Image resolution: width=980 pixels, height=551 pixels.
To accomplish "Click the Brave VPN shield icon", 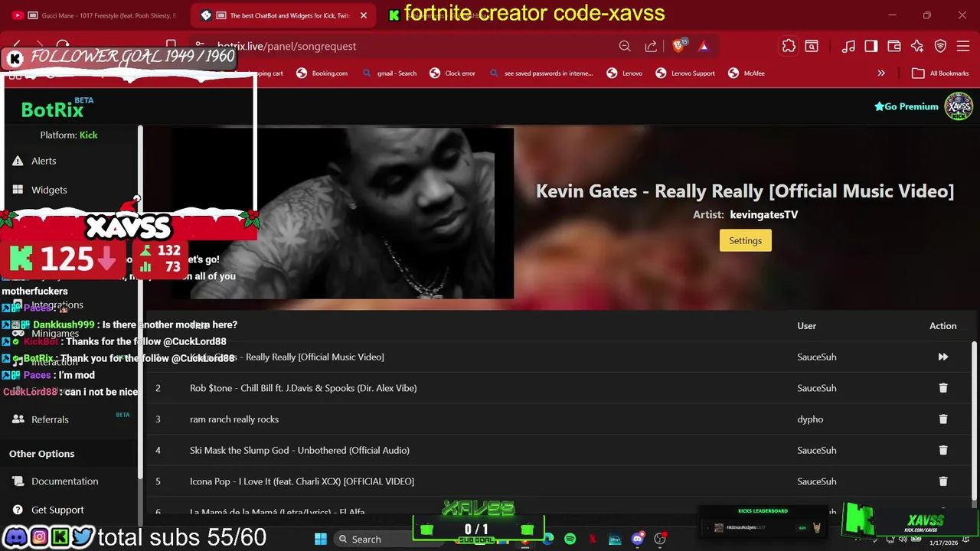I will (941, 46).
